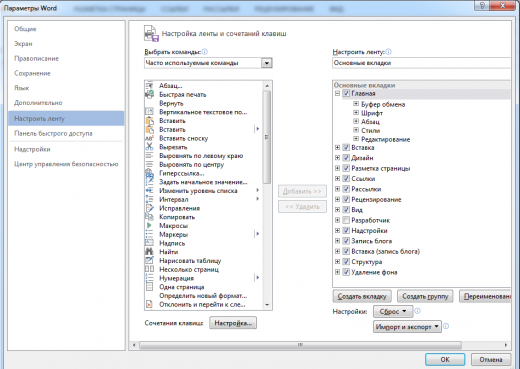
Task: Select the binoculars icon for Найти
Action: coord(149,252)
